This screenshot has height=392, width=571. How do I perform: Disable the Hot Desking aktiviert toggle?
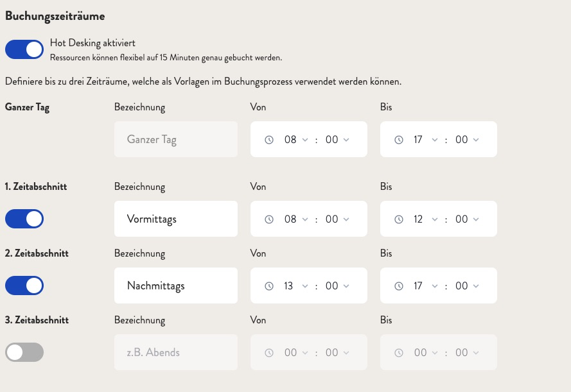click(x=24, y=49)
